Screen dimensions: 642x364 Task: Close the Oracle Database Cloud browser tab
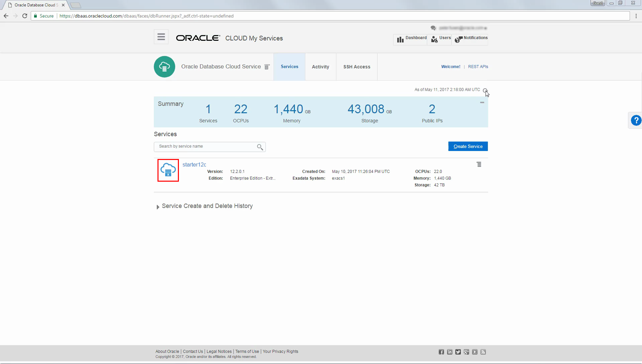(x=63, y=5)
